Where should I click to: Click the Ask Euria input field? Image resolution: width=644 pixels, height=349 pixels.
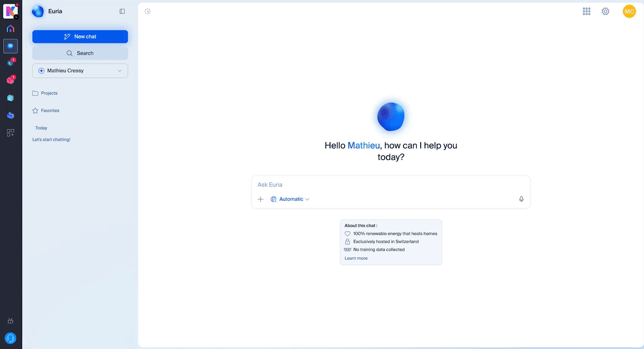pyautogui.click(x=391, y=185)
